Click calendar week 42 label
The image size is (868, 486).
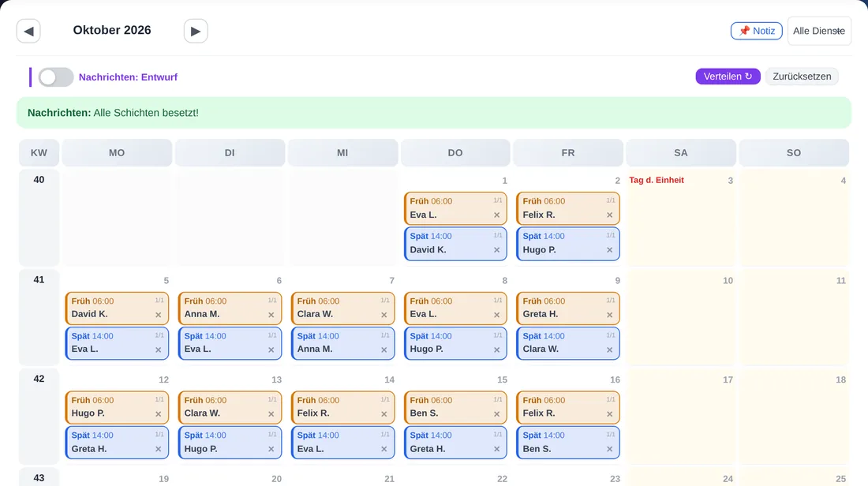click(x=39, y=379)
